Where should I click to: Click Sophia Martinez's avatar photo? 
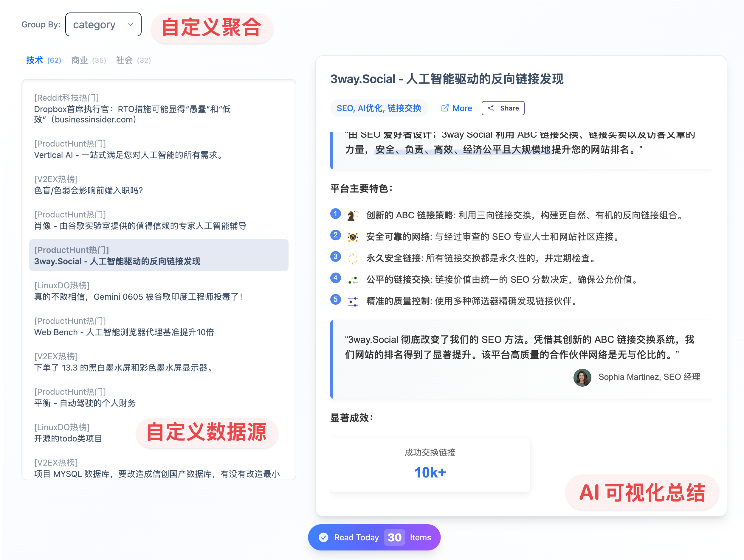pos(582,377)
